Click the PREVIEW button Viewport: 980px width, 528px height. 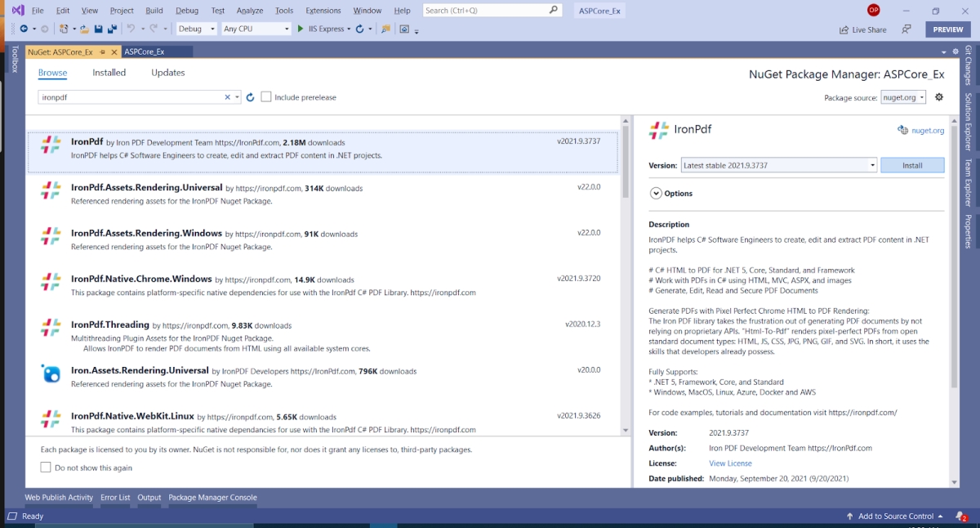[x=948, y=29]
